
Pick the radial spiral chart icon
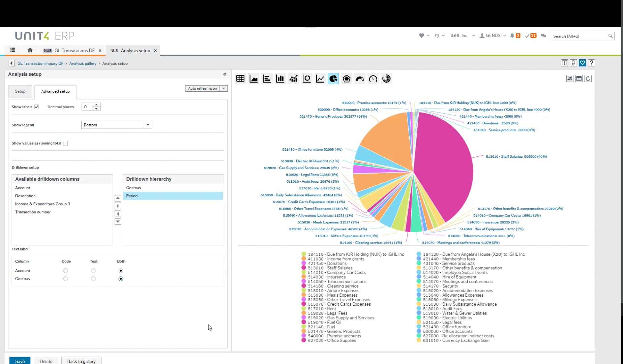386,79
